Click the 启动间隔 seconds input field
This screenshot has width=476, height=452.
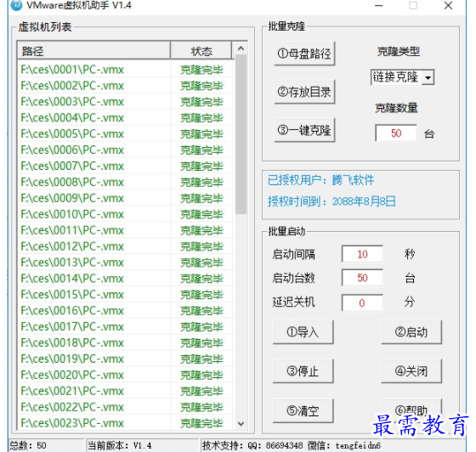(362, 254)
